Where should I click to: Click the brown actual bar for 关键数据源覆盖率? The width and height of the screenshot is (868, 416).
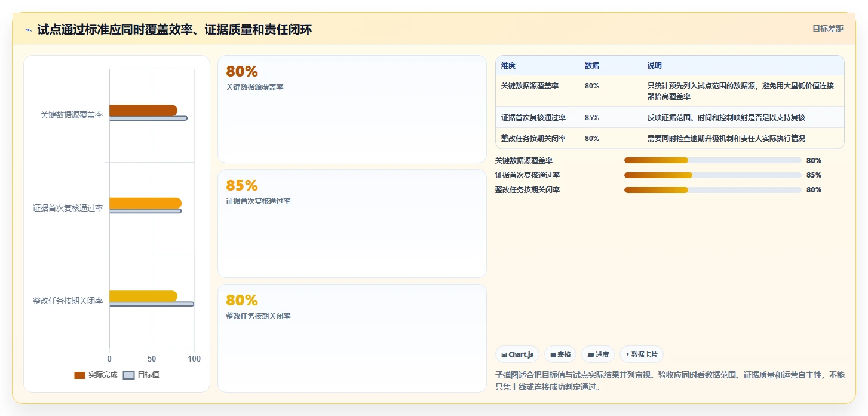click(143, 110)
